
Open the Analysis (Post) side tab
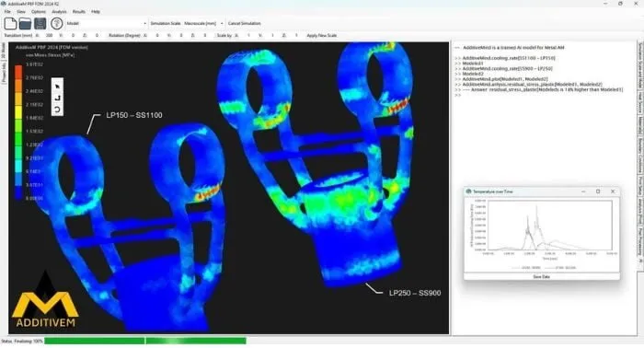(x=640, y=211)
